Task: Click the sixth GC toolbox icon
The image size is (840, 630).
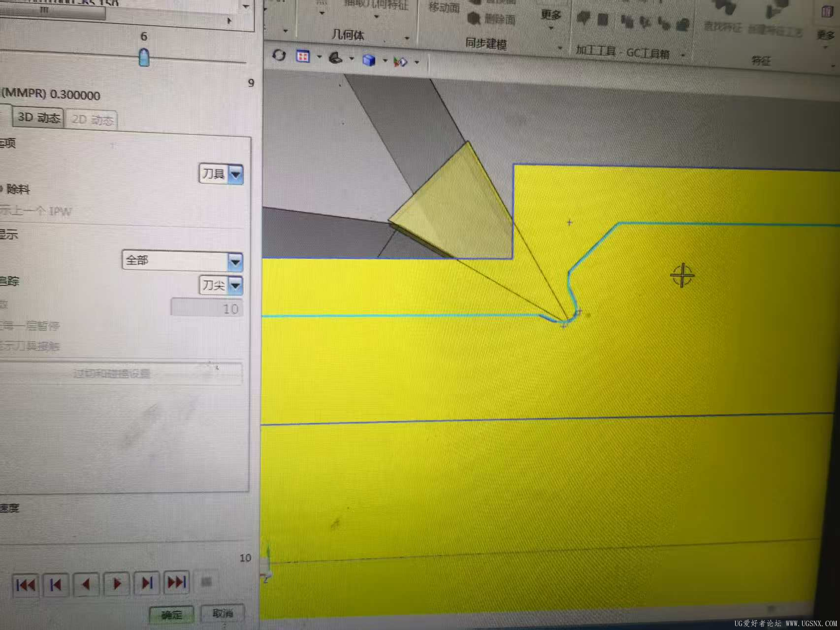Action: [x=682, y=24]
